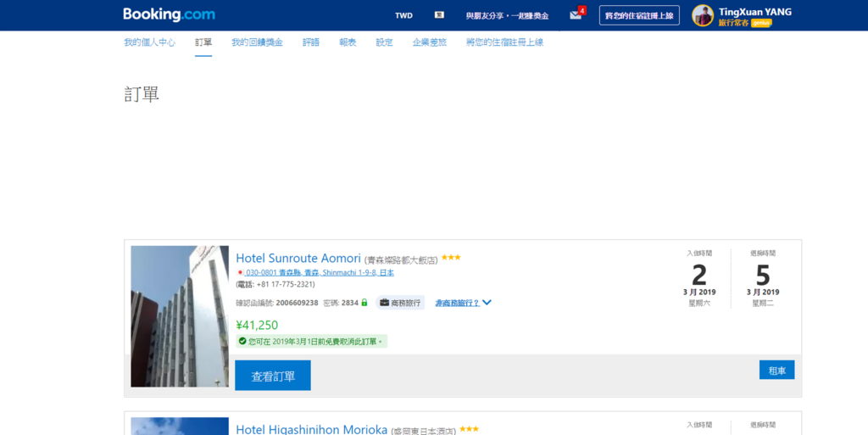This screenshot has width=868, height=435.
Task: Open the 設定 tab
Action: (x=384, y=42)
